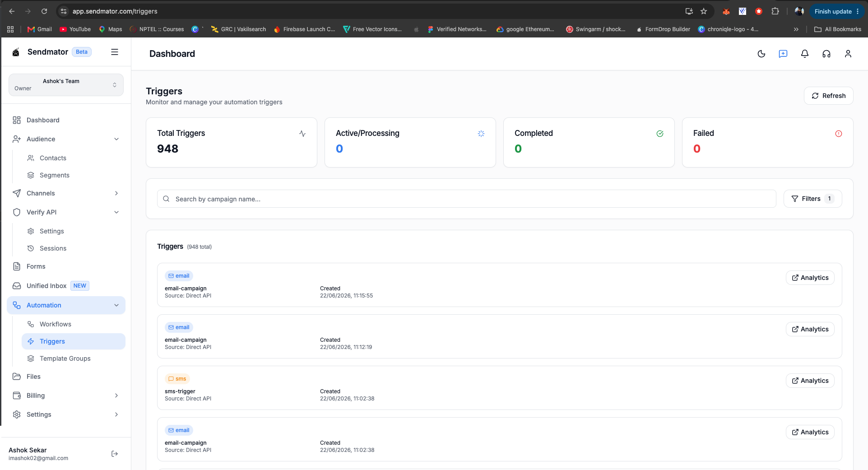Expand the Billing section chevron

[x=116, y=396]
